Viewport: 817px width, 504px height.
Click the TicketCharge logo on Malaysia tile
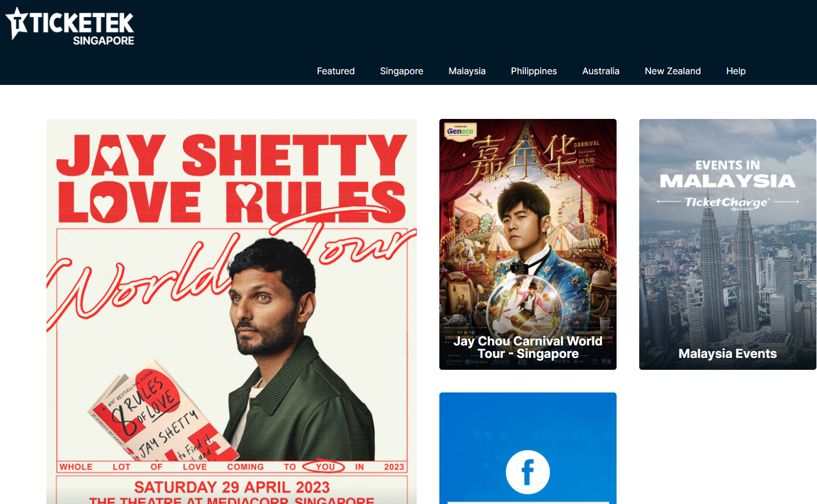tap(728, 202)
